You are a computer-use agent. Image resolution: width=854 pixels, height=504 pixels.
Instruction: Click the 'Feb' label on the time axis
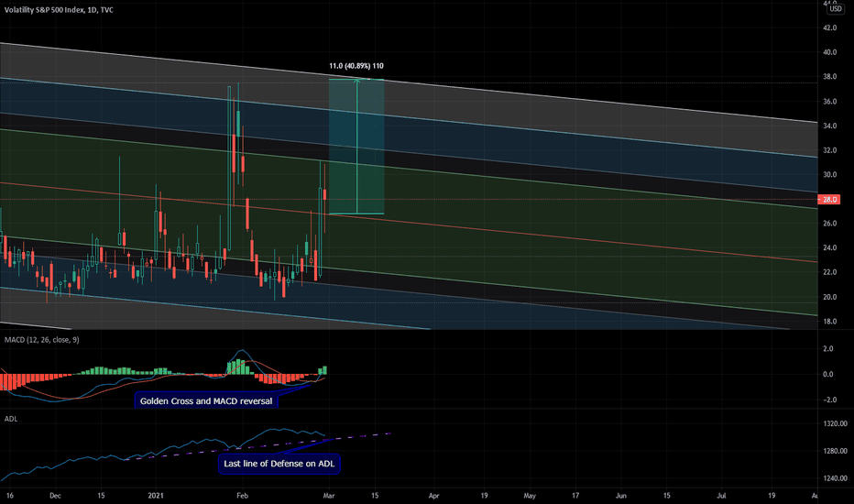(243, 496)
